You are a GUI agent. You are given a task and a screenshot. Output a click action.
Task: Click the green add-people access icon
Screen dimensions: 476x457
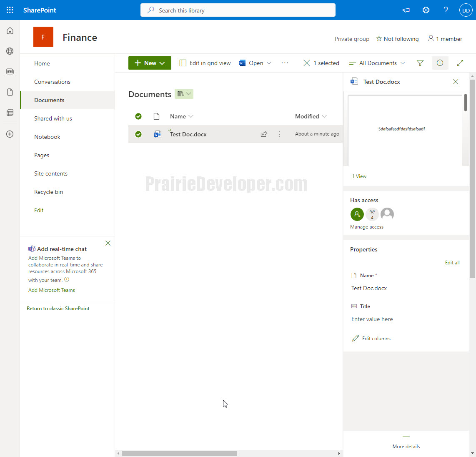tap(357, 214)
